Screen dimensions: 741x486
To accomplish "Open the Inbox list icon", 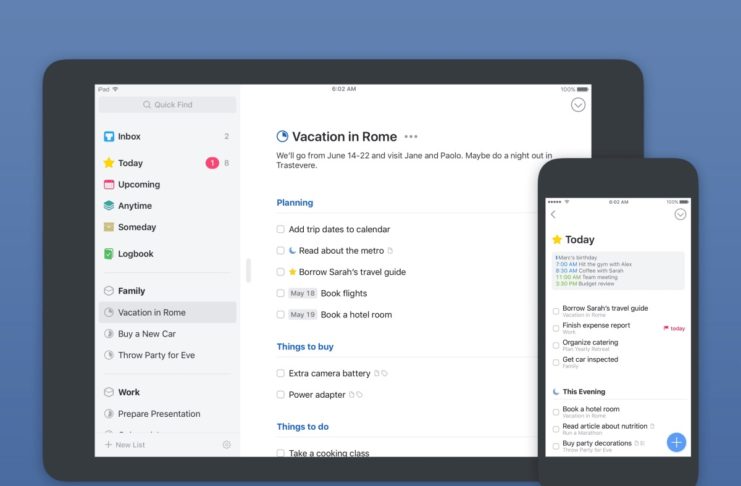I will 109,137.
